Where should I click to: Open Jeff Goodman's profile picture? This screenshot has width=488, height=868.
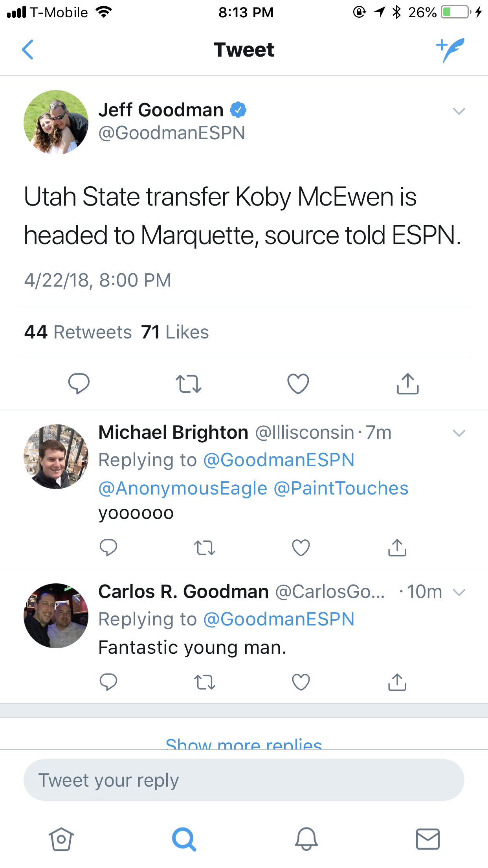(x=56, y=122)
